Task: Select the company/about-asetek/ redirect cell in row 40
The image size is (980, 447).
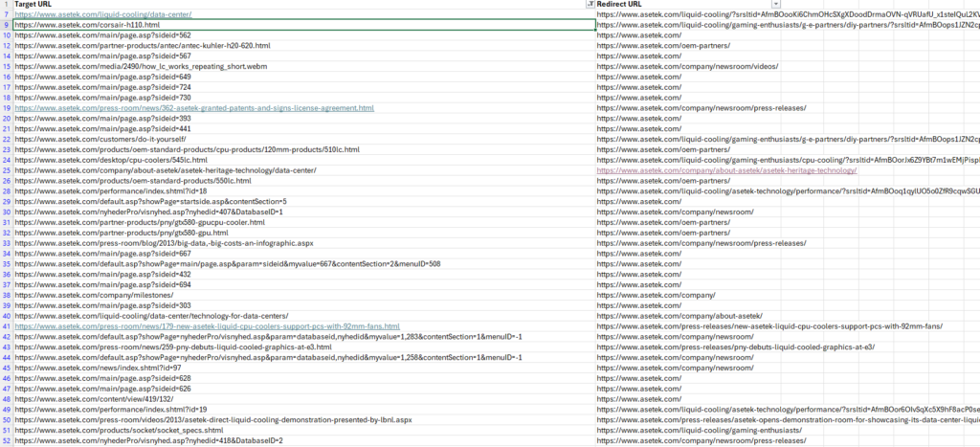Action: (689, 316)
